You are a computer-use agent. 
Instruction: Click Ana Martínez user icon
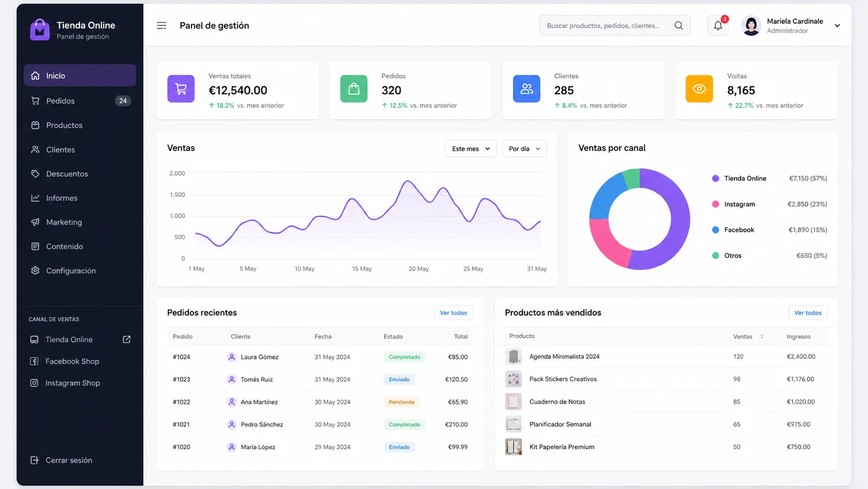point(232,402)
